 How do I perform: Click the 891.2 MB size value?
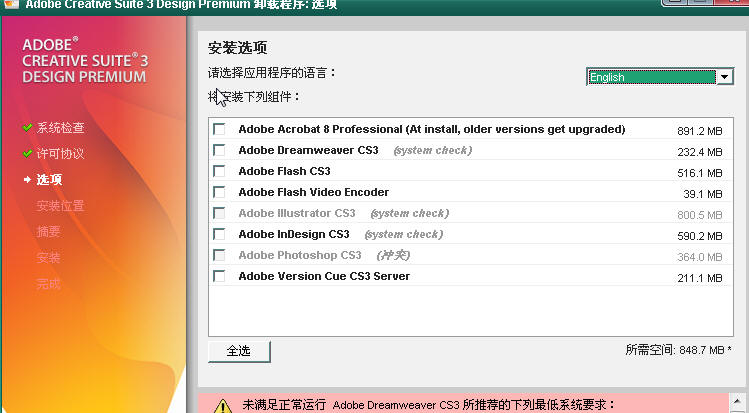[700, 131]
